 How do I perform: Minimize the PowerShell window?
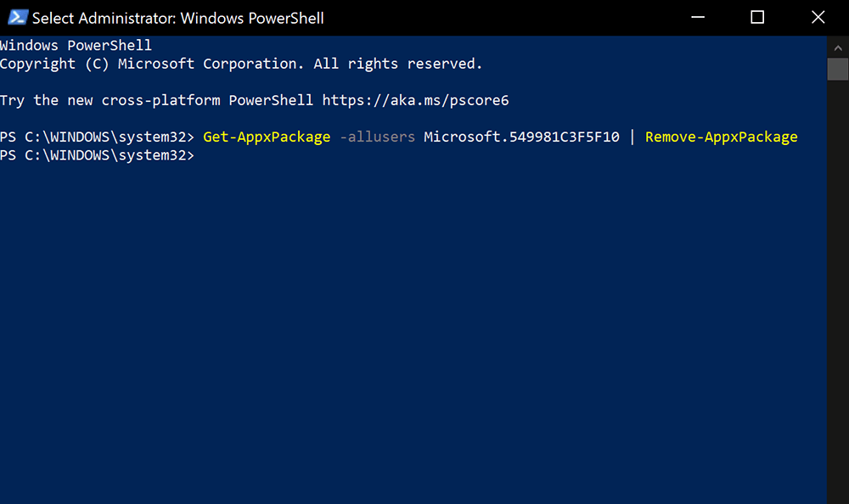click(697, 17)
